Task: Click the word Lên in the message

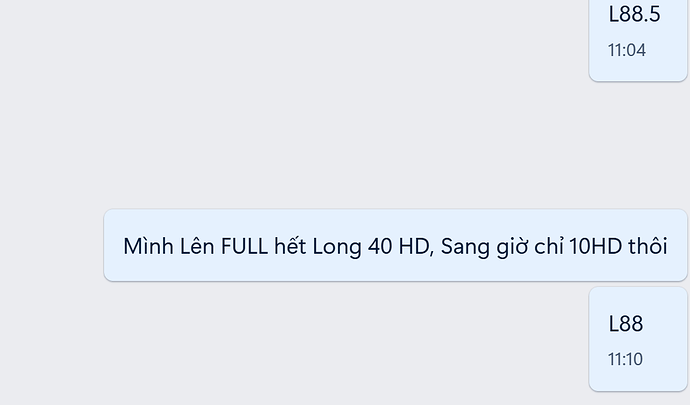Action: (197, 246)
